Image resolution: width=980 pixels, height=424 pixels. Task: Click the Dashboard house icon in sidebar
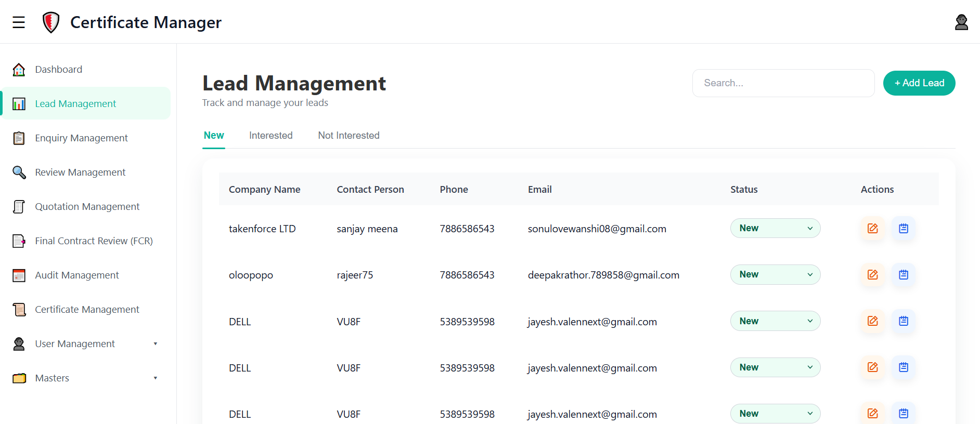(19, 70)
